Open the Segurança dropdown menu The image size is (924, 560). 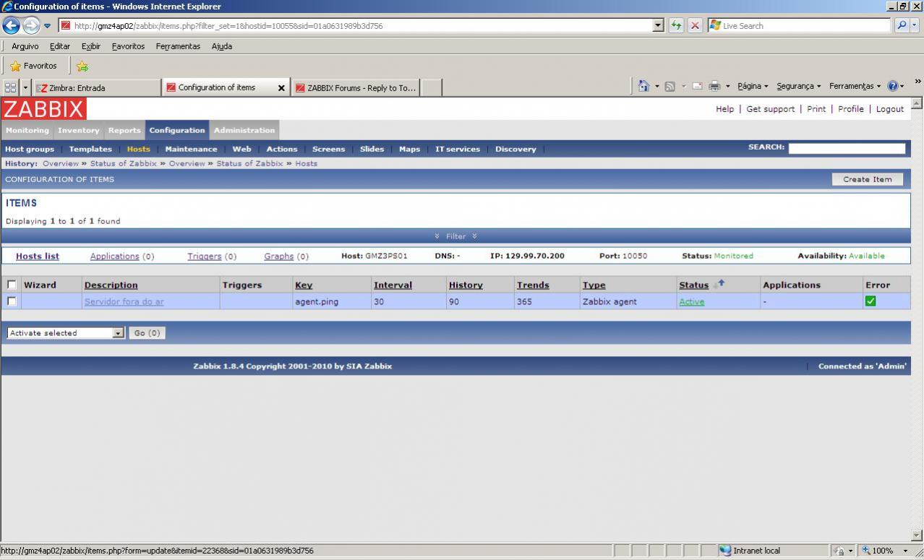point(798,86)
